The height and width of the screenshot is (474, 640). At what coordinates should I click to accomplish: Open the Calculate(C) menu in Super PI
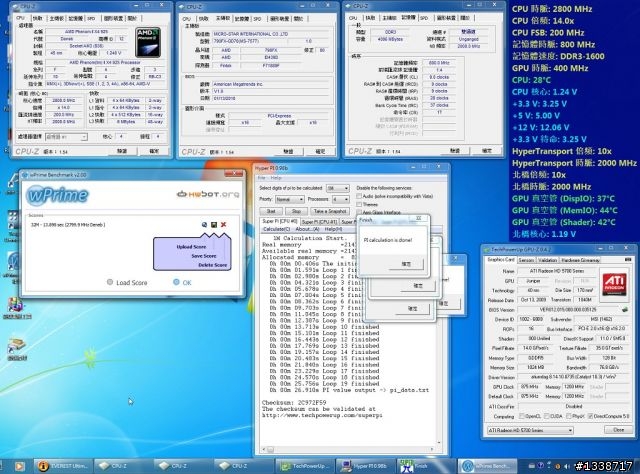[276, 229]
